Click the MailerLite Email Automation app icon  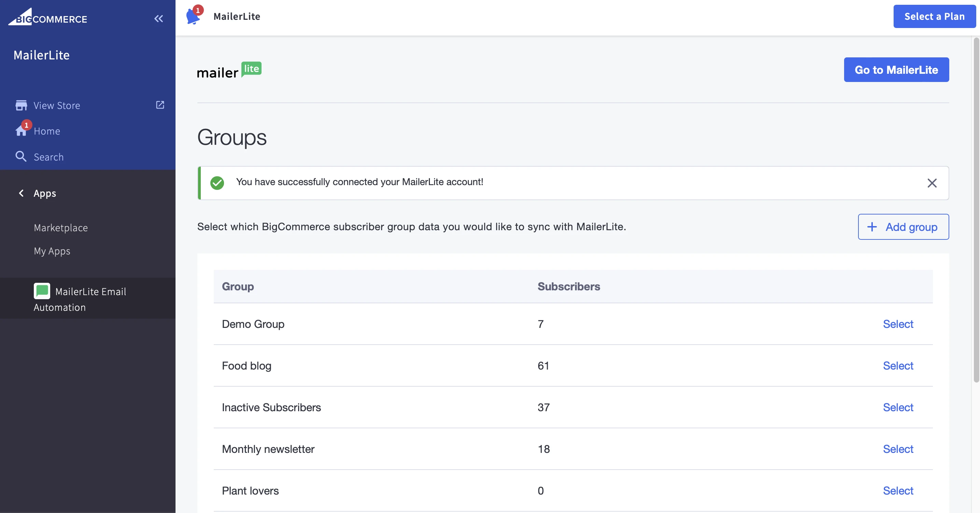tap(42, 291)
